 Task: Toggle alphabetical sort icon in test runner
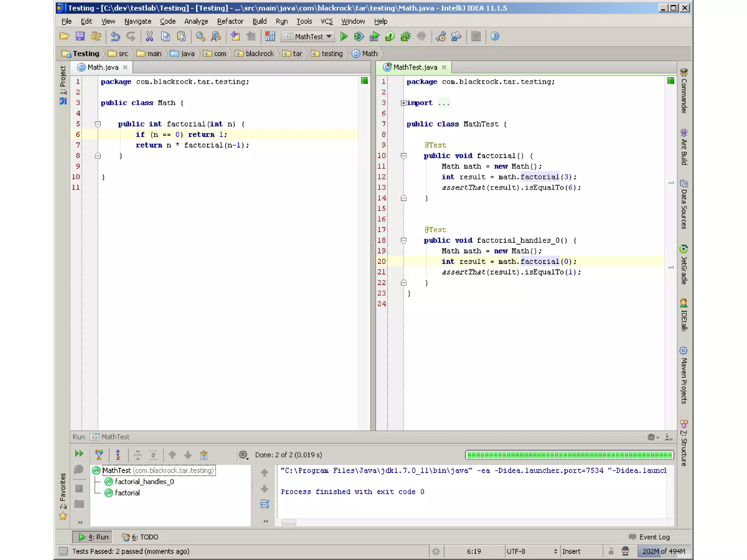point(118,455)
